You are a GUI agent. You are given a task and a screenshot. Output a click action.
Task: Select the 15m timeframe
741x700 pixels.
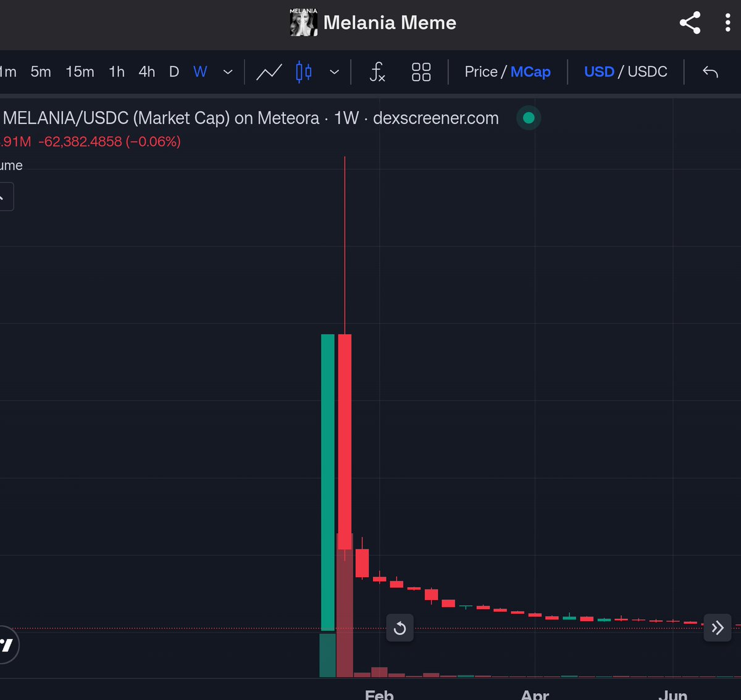click(80, 72)
